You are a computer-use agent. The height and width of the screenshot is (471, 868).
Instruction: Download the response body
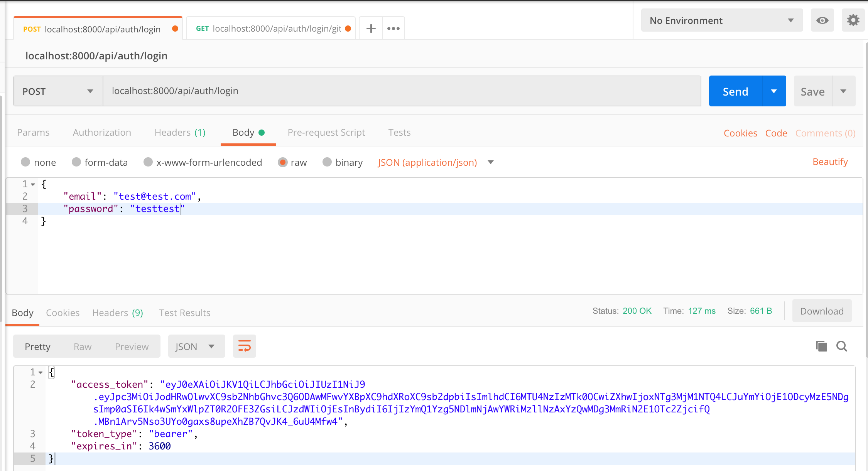822,311
